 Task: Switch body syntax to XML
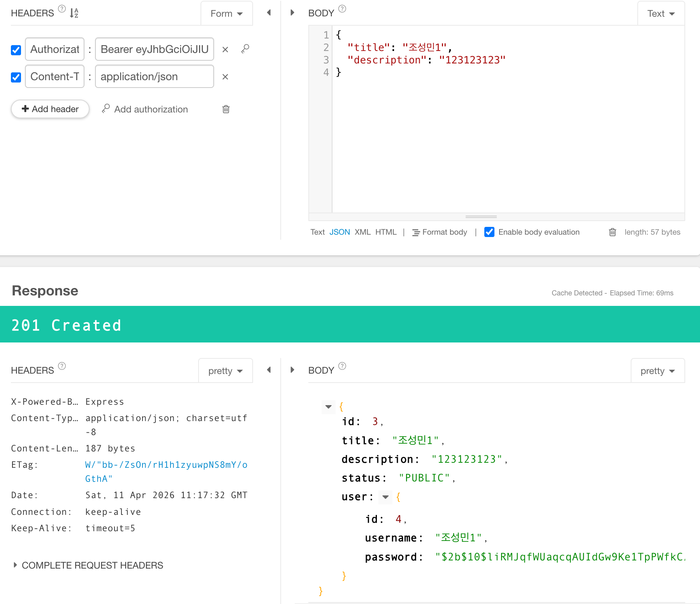coord(362,232)
